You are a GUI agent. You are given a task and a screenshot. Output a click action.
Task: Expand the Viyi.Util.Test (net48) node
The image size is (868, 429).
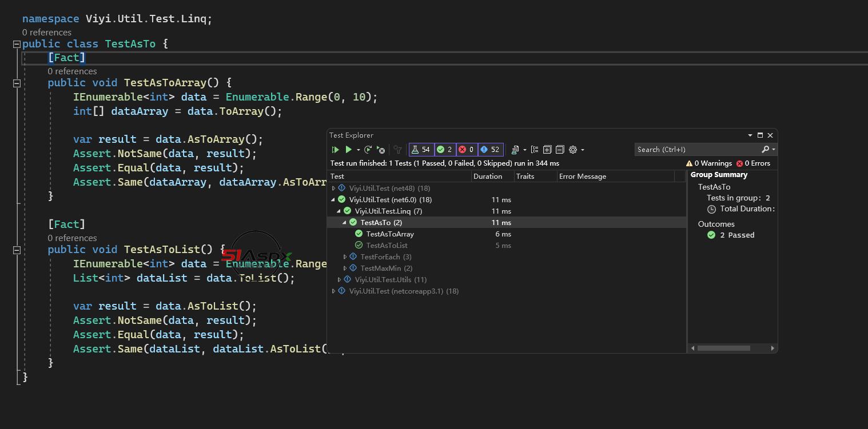pyautogui.click(x=333, y=188)
